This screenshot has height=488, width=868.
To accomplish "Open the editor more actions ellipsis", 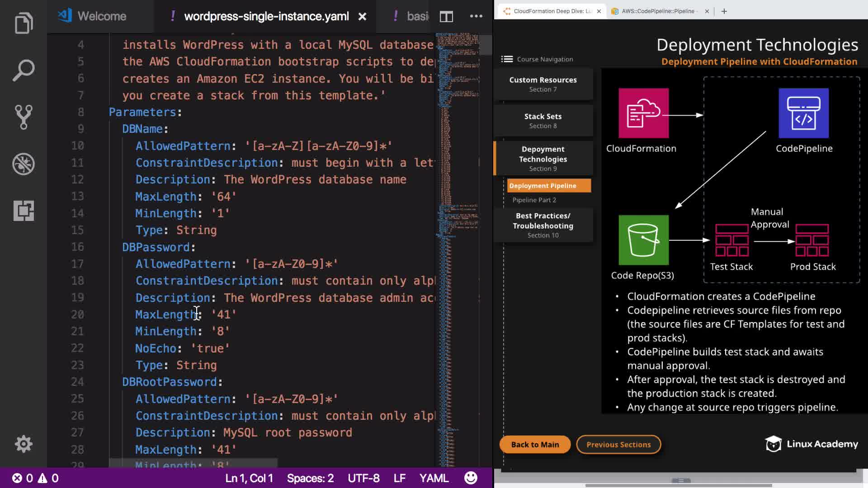I will pyautogui.click(x=476, y=16).
